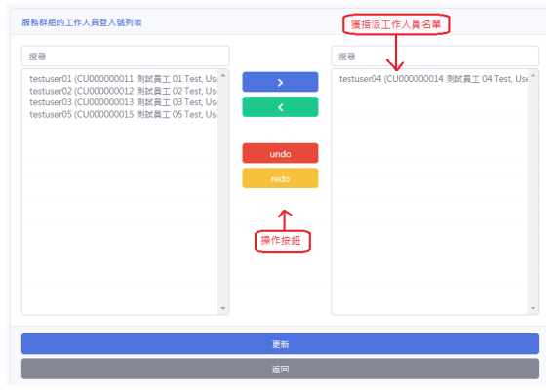
Task: Click the 服務群組的工作人員登入號列表 header title
Action: point(82,22)
